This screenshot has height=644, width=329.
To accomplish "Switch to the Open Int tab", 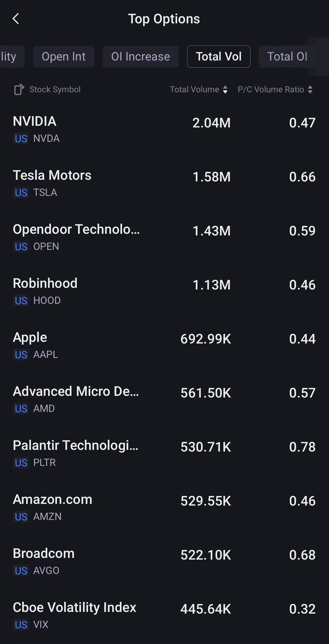I will tap(64, 57).
